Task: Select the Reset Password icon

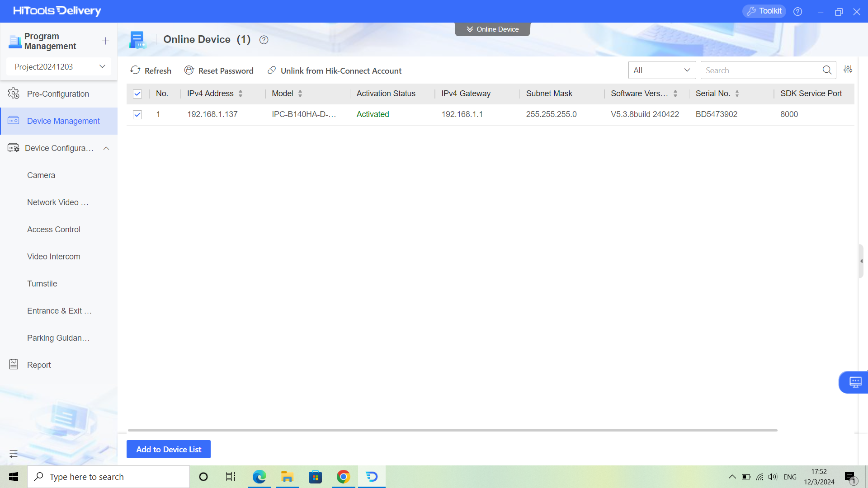Action: click(x=189, y=70)
